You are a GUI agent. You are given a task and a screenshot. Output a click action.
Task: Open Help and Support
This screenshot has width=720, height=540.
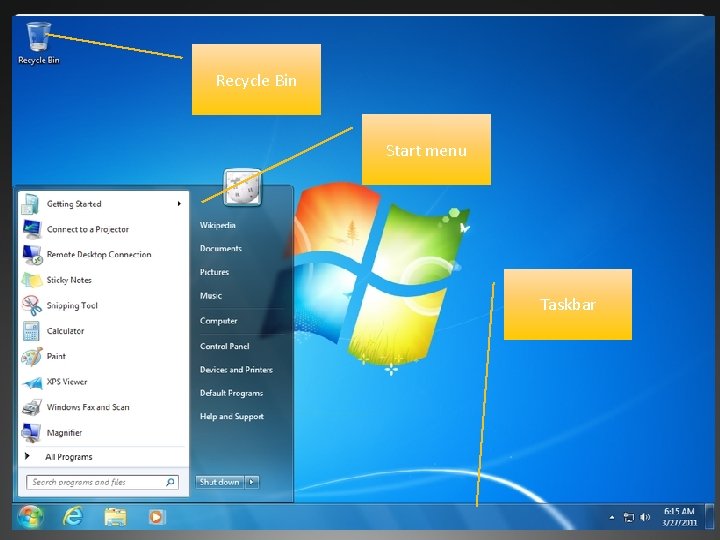[x=232, y=416]
